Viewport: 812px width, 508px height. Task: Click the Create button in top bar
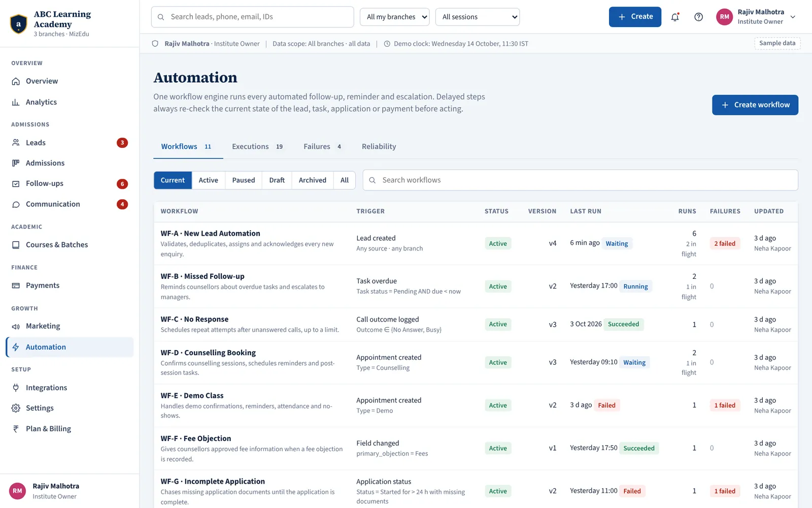click(635, 17)
